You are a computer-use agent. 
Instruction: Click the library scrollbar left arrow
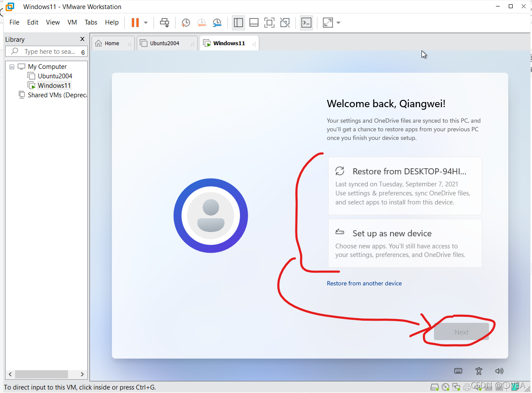[10, 374]
